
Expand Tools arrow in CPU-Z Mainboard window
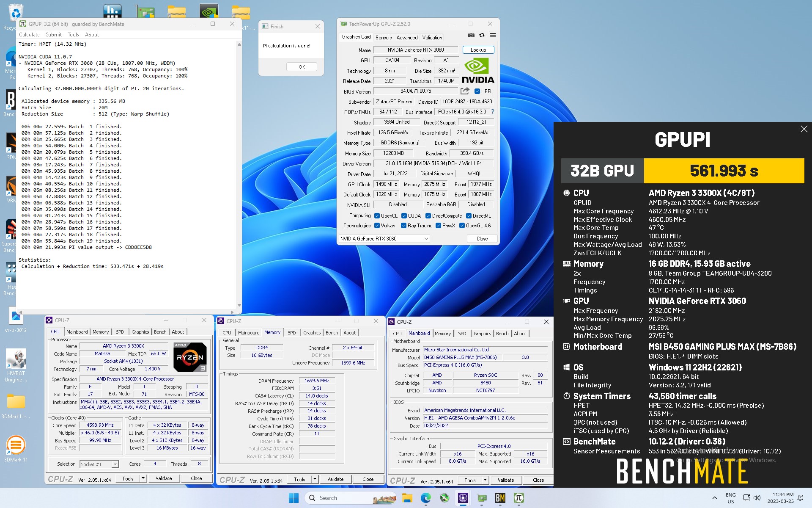tap(485, 480)
